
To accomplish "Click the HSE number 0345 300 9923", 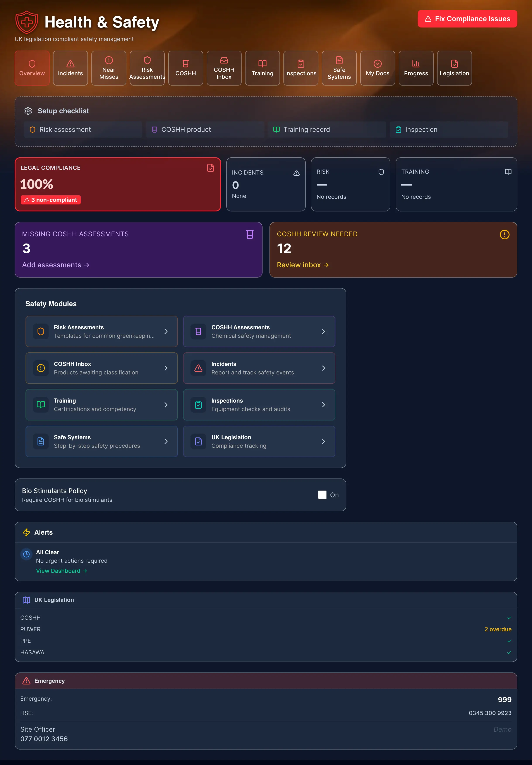I will tap(490, 713).
